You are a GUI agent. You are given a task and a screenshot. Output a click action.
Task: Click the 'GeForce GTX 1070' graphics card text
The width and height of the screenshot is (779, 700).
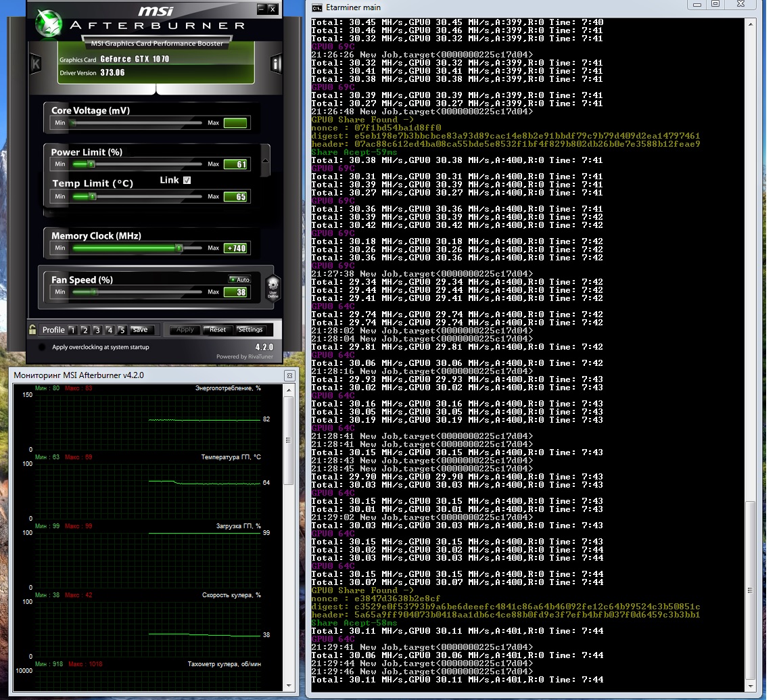135,59
